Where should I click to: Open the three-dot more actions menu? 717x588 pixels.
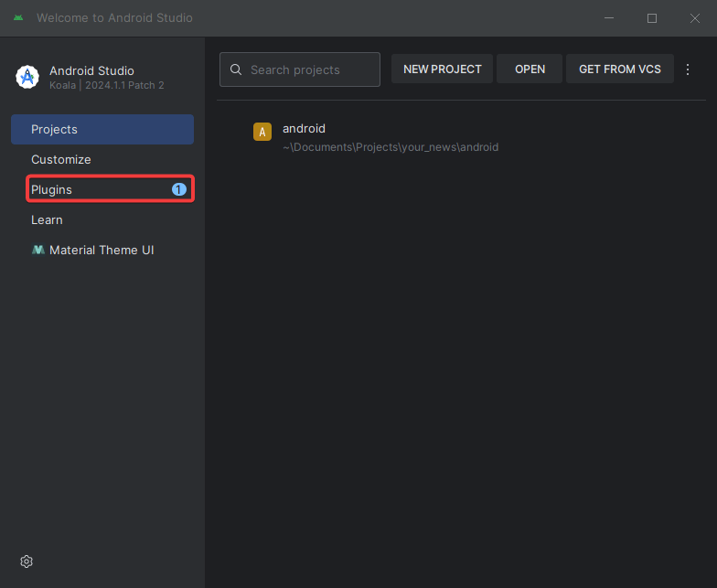point(688,69)
